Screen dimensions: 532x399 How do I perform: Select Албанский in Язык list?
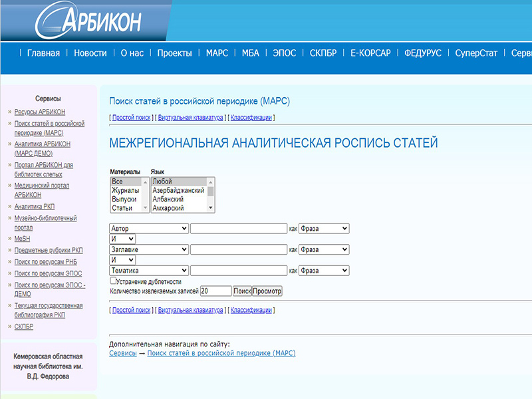pos(179,199)
